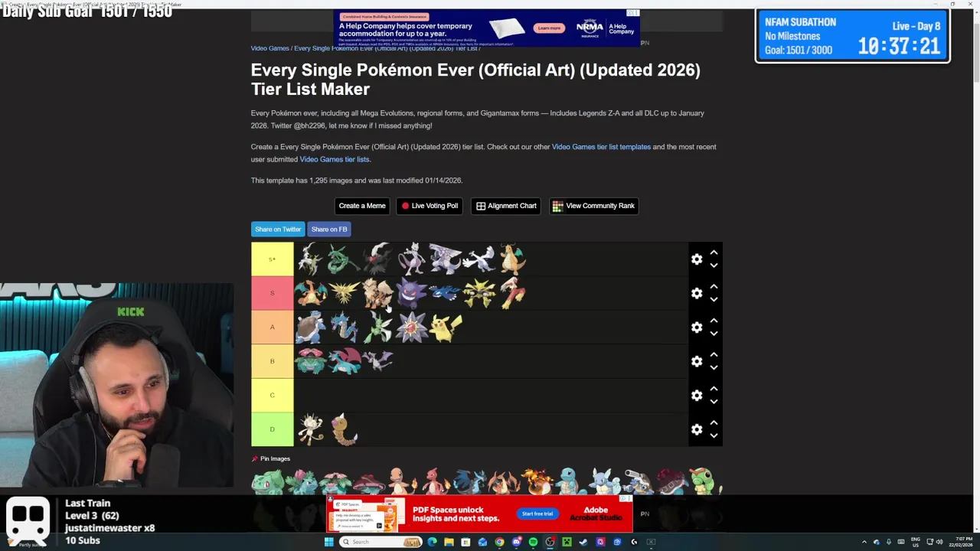The height and width of the screenshot is (551, 980).
Task: Click the orange A tier label
Action: pyautogui.click(x=272, y=328)
